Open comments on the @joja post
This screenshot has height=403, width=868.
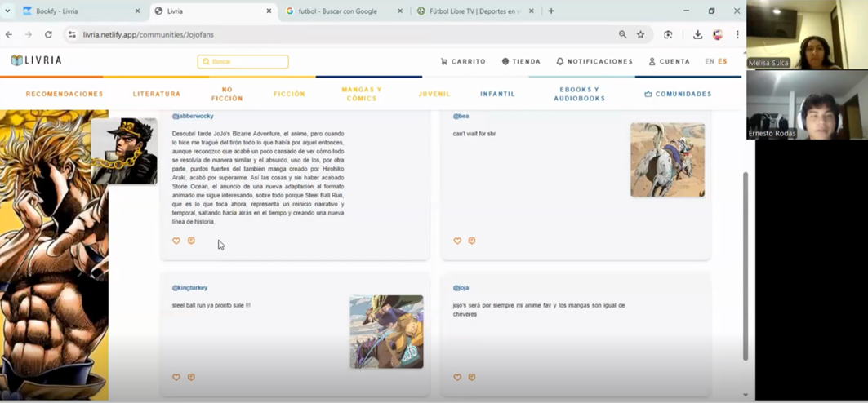pyautogui.click(x=472, y=378)
